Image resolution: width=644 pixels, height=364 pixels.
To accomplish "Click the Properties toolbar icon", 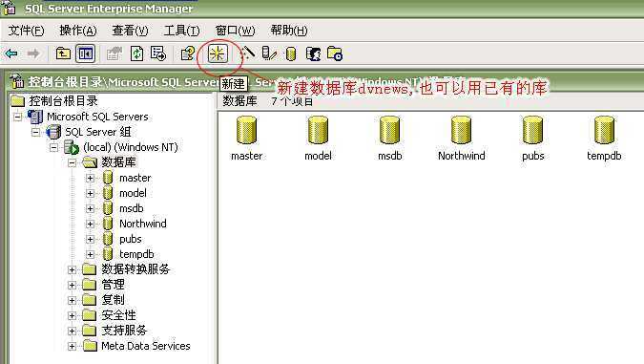I will (x=114, y=54).
